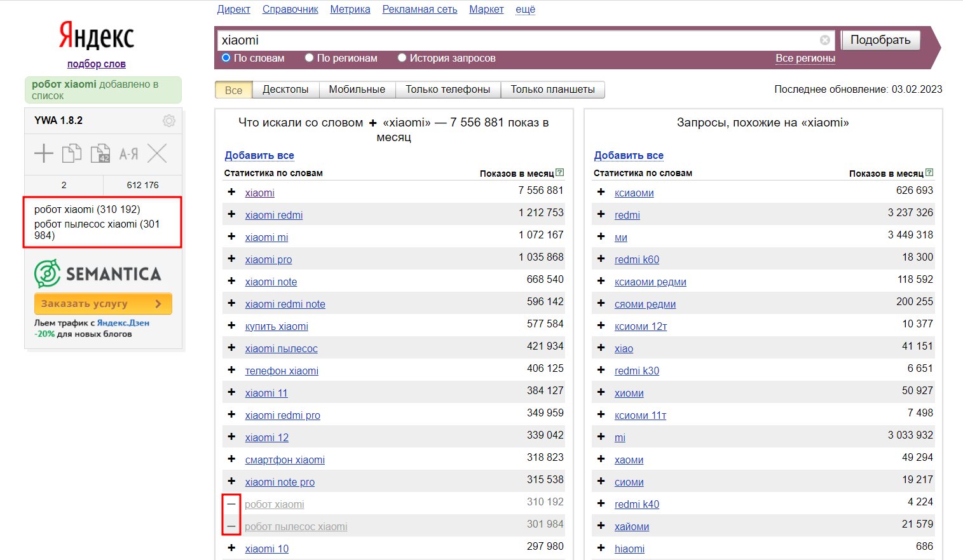963x560 pixels.
Task: Click the Яндекс.Дзен link in the ad
Action: (123, 323)
